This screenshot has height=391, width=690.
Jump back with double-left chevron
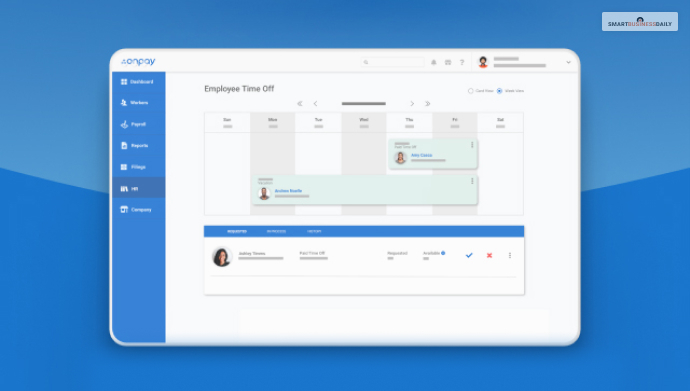pyautogui.click(x=300, y=104)
